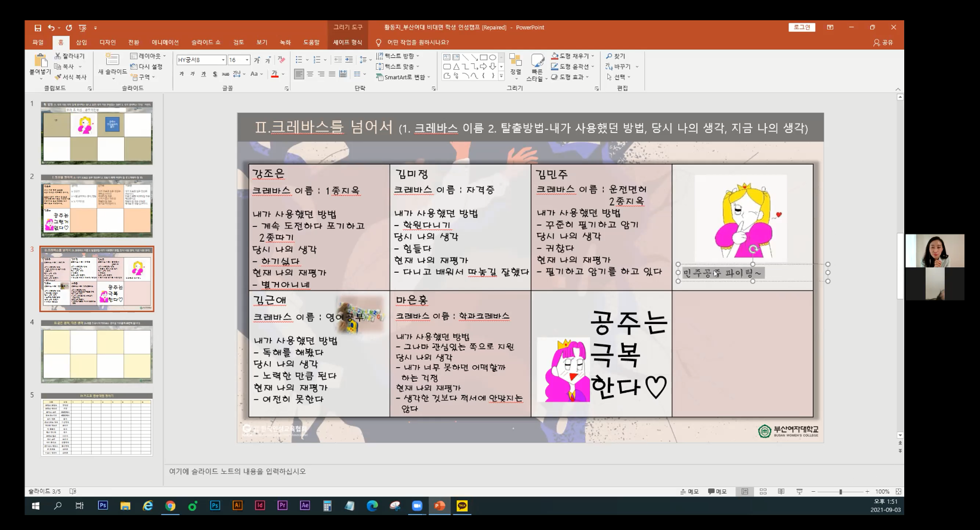Pick the right arrow shape in shapes gallery
The width and height of the screenshot is (980, 530).
[x=483, y=66]
